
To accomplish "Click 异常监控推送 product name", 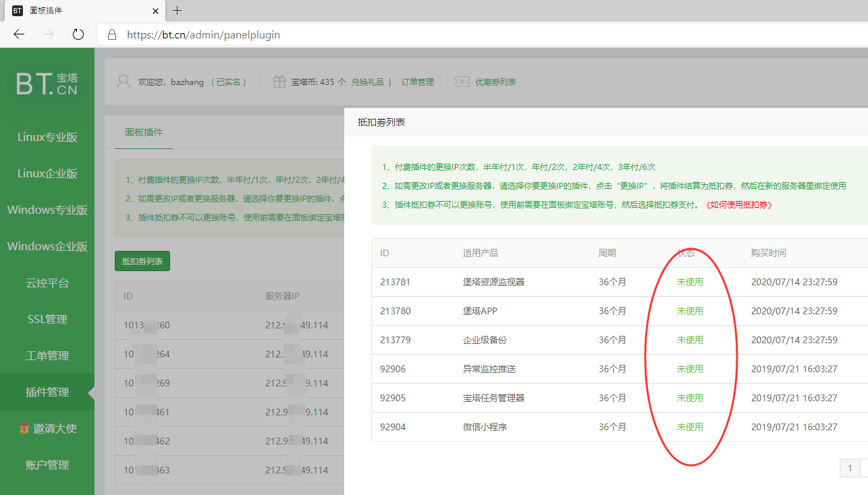I will tap(489, 369).
